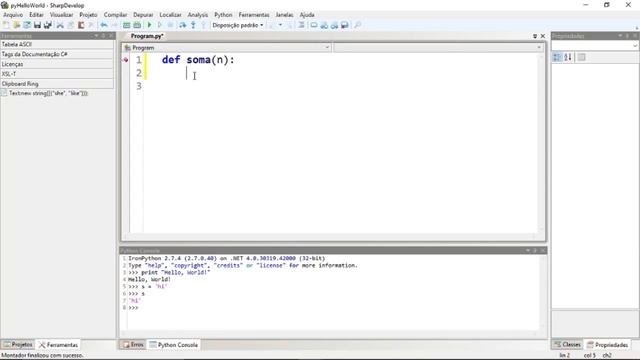Open the Janelas menu
640x360 pixels.
284,15
